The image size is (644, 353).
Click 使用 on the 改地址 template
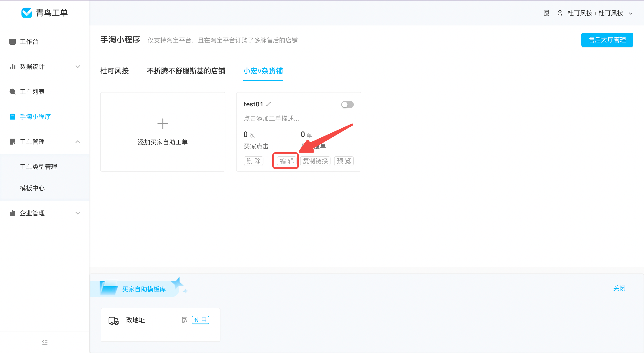pos(201,320)
